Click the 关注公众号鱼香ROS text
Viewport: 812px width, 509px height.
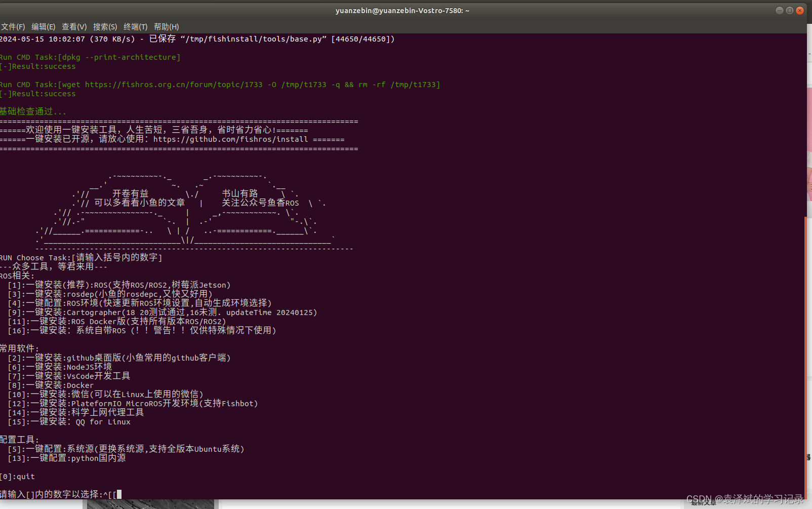coord(260,203)
